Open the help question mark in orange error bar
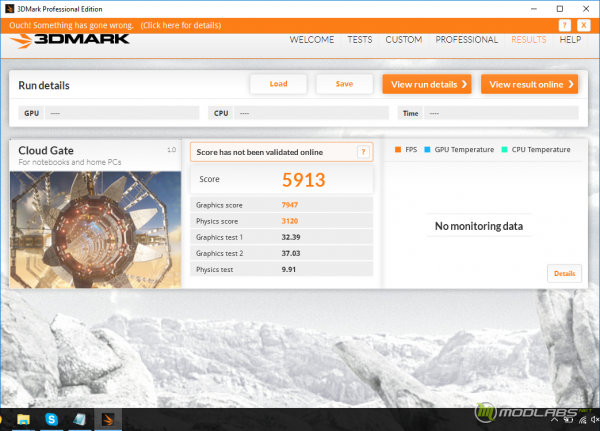 tap(564, 25)
